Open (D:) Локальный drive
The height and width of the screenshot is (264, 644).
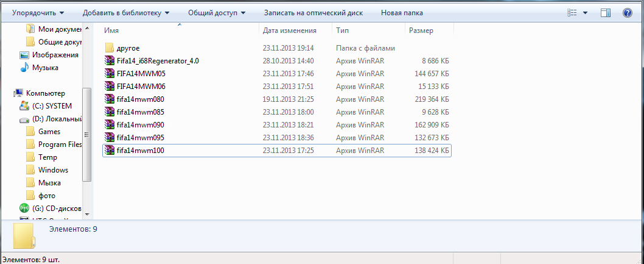point(57,119)
